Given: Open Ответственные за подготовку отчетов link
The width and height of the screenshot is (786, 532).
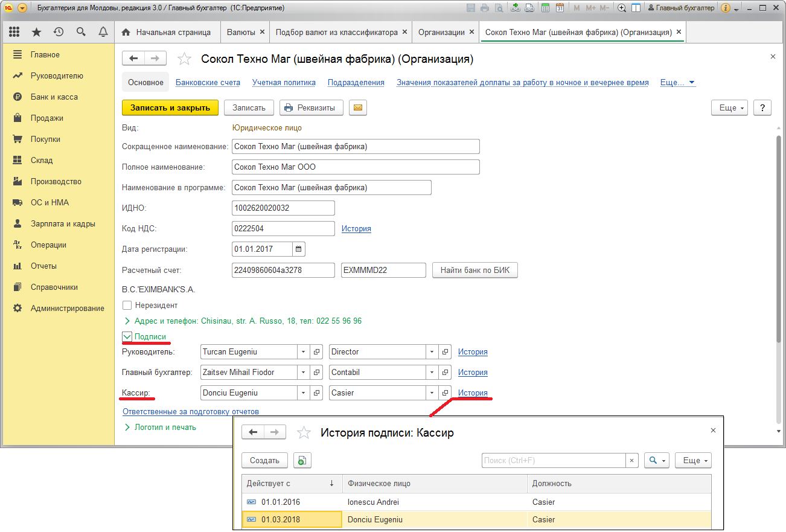Looking at the screenshot, I should pos(191,411).
